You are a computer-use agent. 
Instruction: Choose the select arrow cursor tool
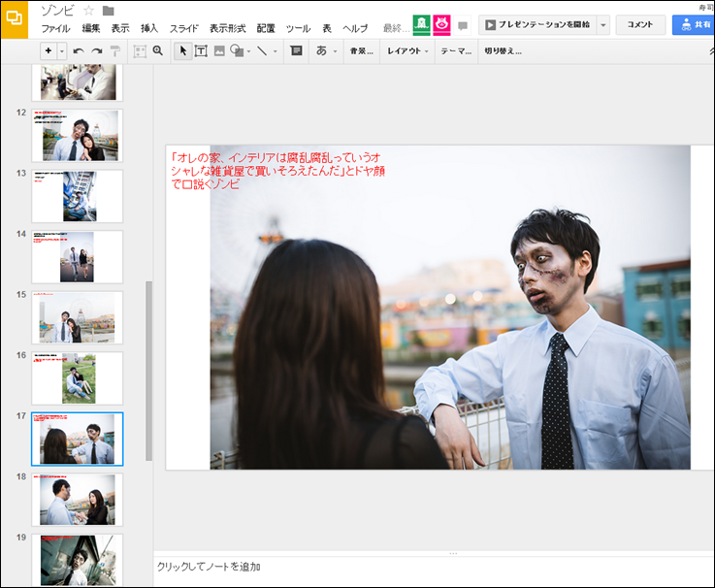click(183, 50)
